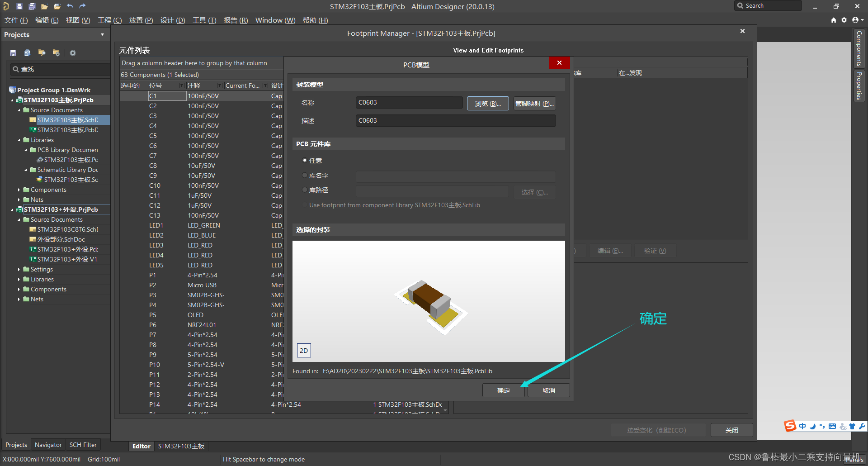868x466 pixels.
Task: Click the 确定 button in PCB模型 dialog
Action: pyautogui.click(x=504, y=390)
